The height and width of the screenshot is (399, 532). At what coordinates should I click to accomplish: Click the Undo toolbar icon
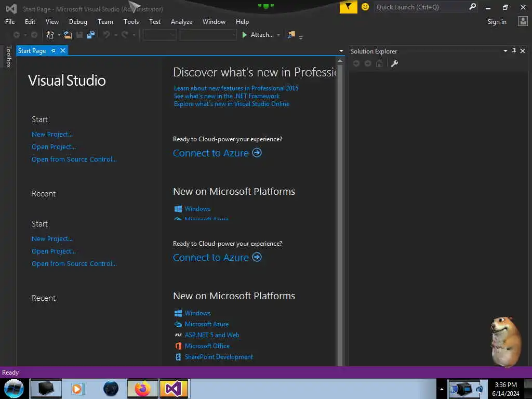107,35
